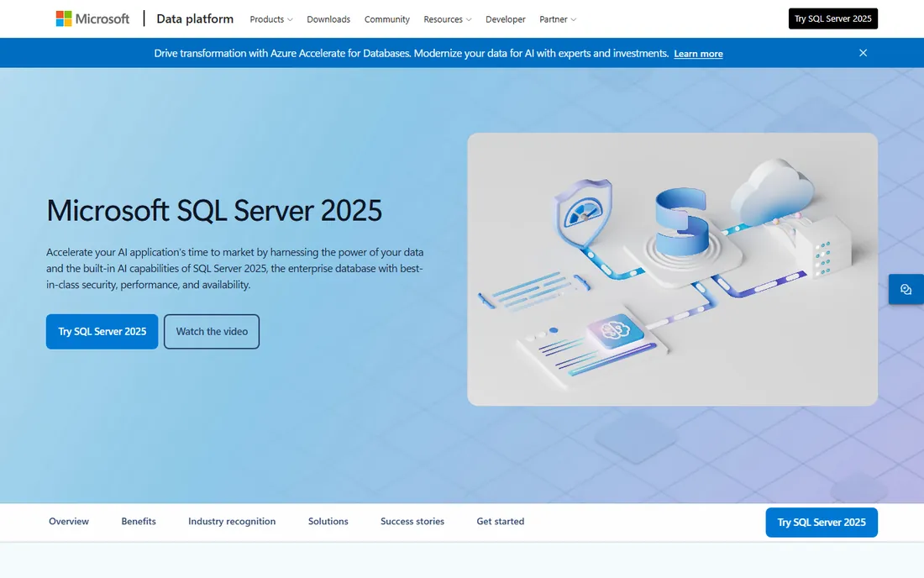Click Try SQL Server 2025 in the section bar

tap(822, 523)
